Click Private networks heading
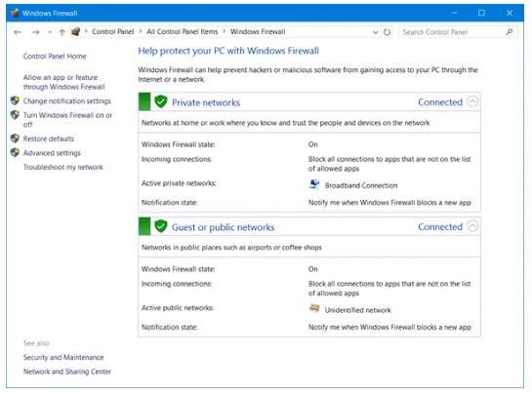The image size is (532, 394). point(206,102)
